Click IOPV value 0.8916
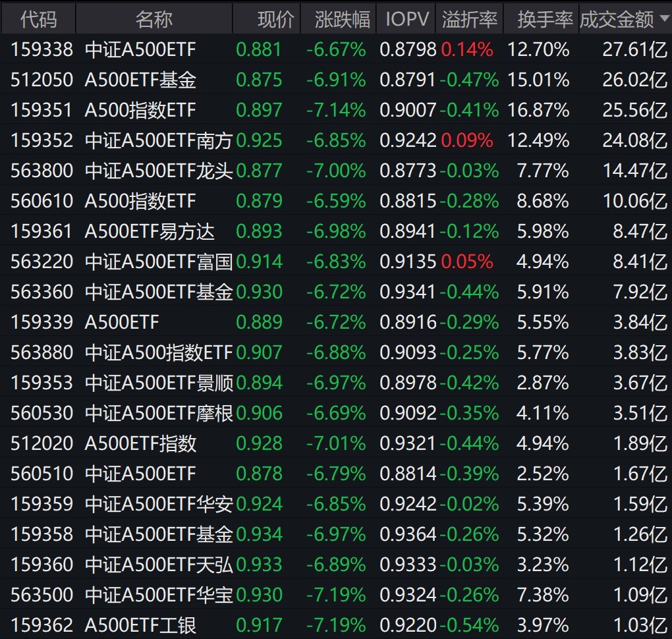Image resolution: width=672 pixels, height=639 pixels. point(408,322)
